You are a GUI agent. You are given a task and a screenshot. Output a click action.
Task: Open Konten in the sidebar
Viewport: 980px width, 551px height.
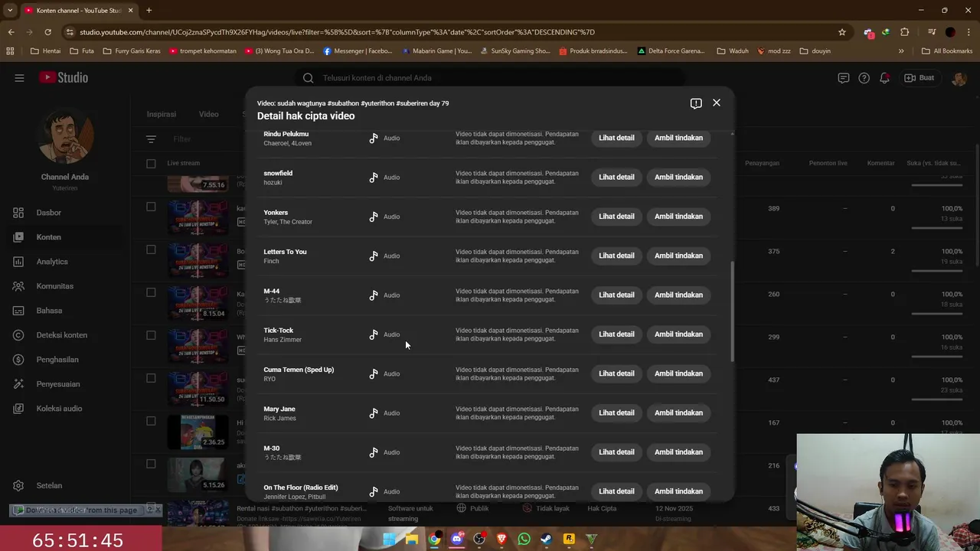(48, 237)
